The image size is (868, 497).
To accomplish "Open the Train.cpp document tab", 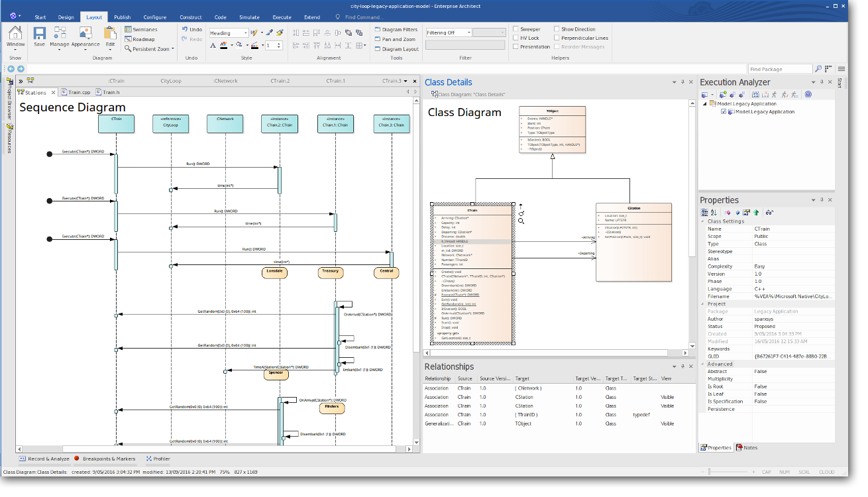I will [x=76, y=93].
